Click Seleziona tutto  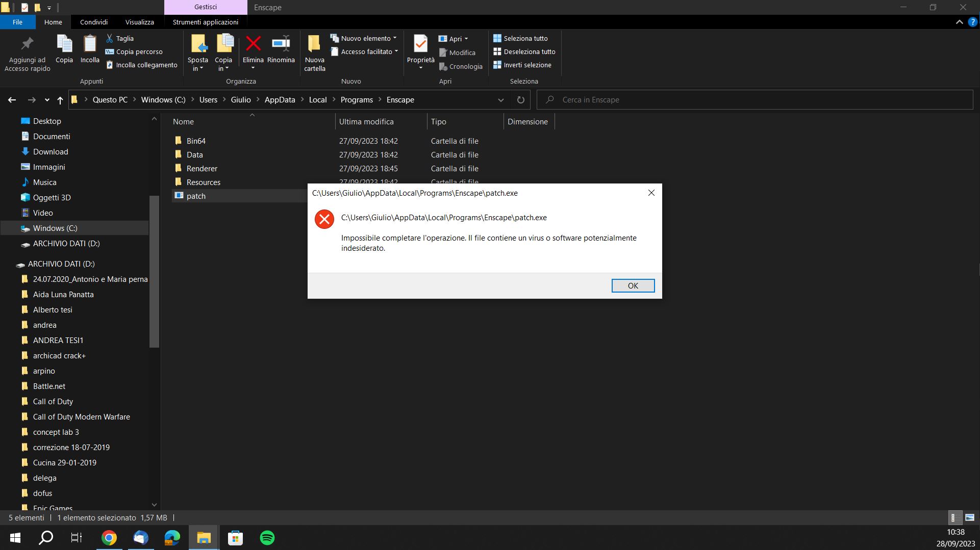[x=520, y=38]
